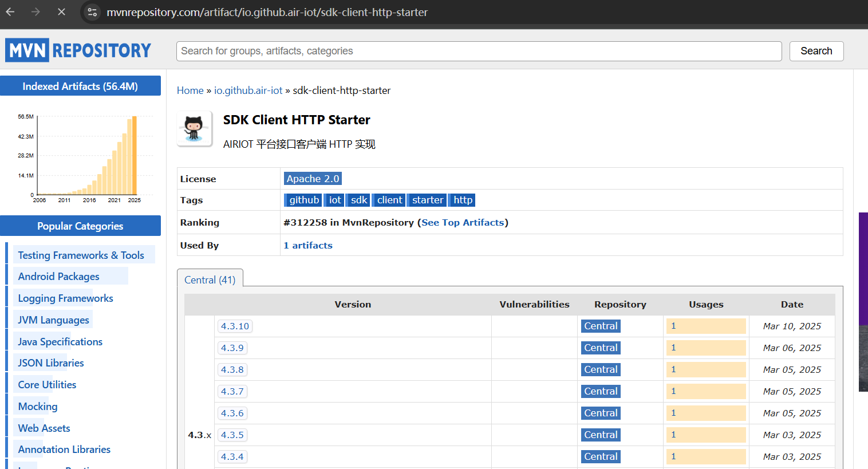The width and height of the screenshot is (868, 469).
Task: Open version 4.3.5
Action: point(232,435)
